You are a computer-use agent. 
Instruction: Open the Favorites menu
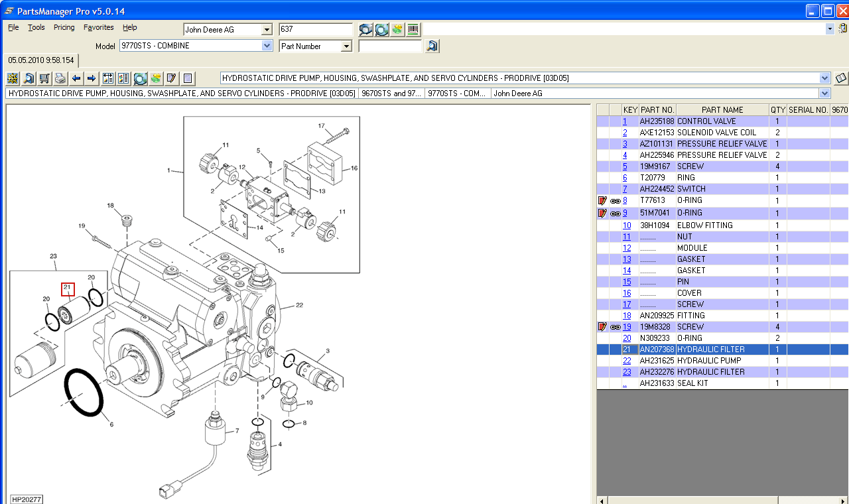point(99,27)
